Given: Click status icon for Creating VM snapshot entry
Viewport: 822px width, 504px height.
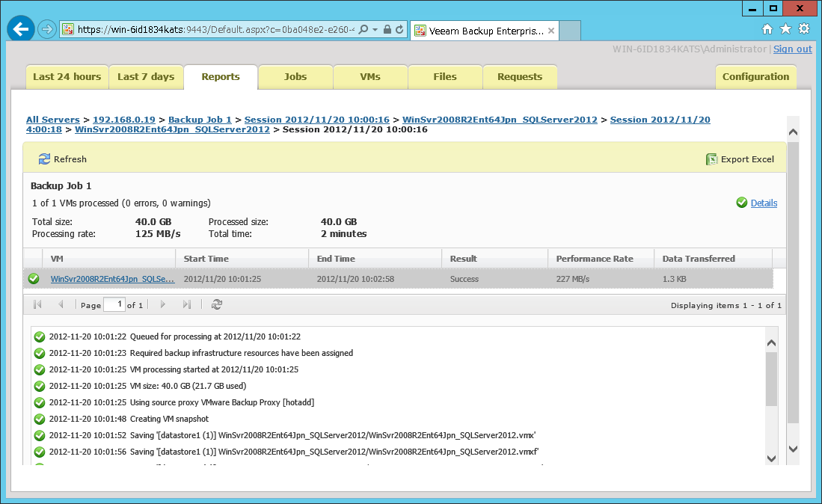Looking at the screenshot, I should click(x=40, y=419).
